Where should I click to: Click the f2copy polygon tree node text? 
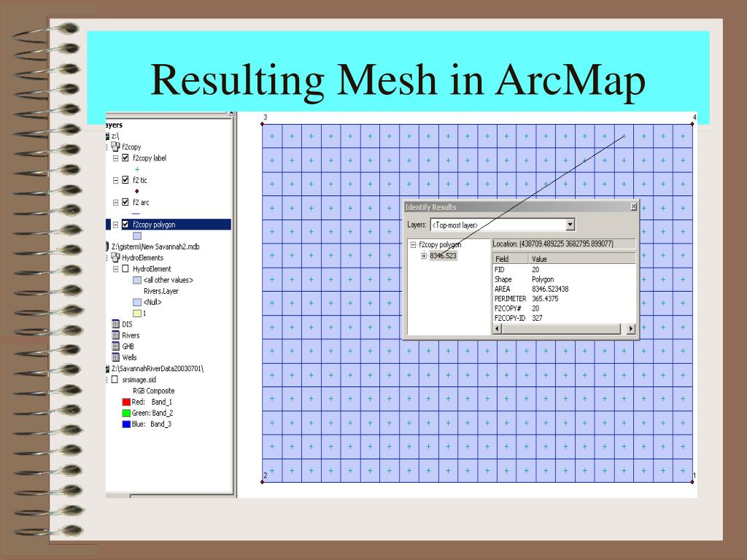(440, 245)
